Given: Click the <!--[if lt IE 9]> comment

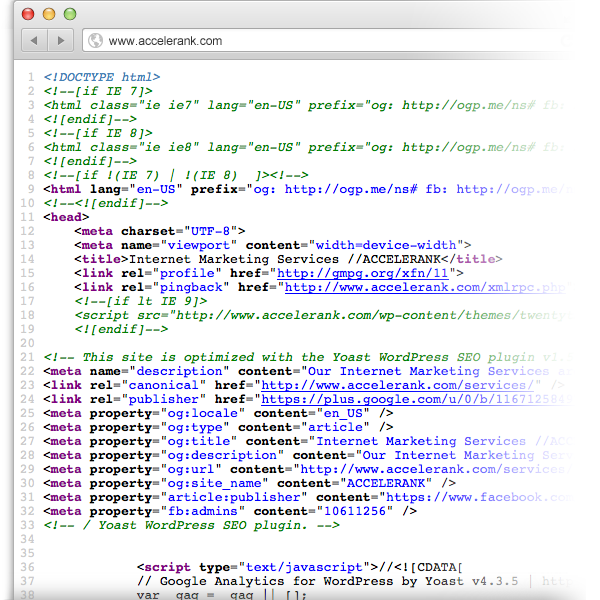Looking at the screenshot, I should pyautogui.click(x=140, y=302).
